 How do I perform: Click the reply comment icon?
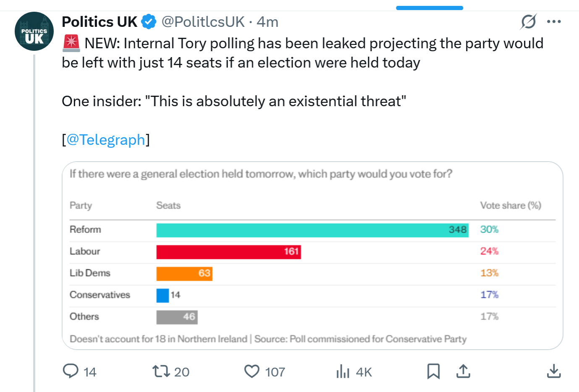pos(71,371)
